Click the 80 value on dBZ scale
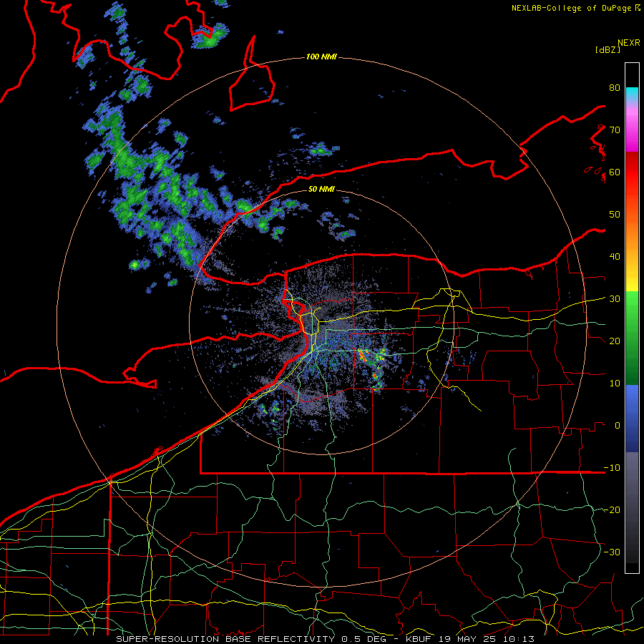This screenshot has height=644, width=644. point(615,88)
